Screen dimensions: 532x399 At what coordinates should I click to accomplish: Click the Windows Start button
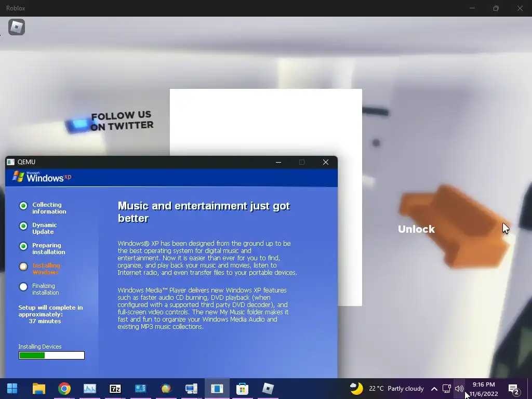[12, 389]
